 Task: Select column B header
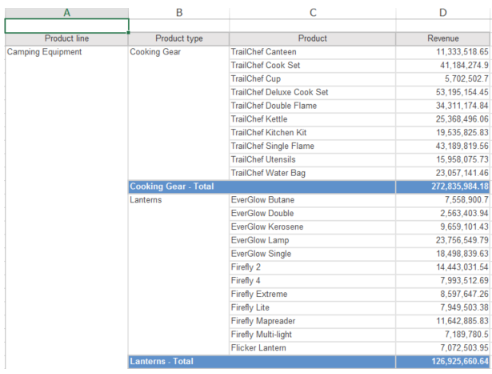(179, 13)
